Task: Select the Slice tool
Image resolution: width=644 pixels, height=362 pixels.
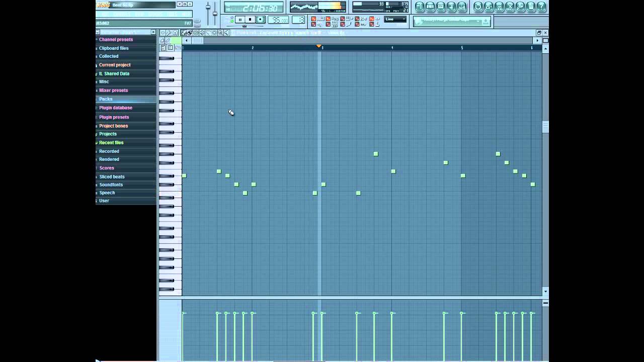Action: pos(208,33)
